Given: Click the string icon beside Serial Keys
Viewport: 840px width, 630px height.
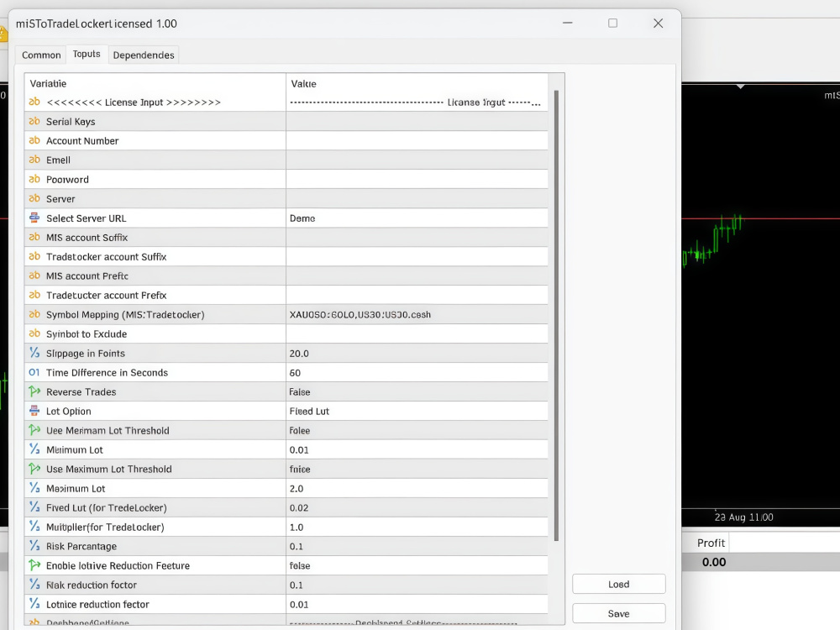Looking at the screenshot, I should [x=34, y=121].
